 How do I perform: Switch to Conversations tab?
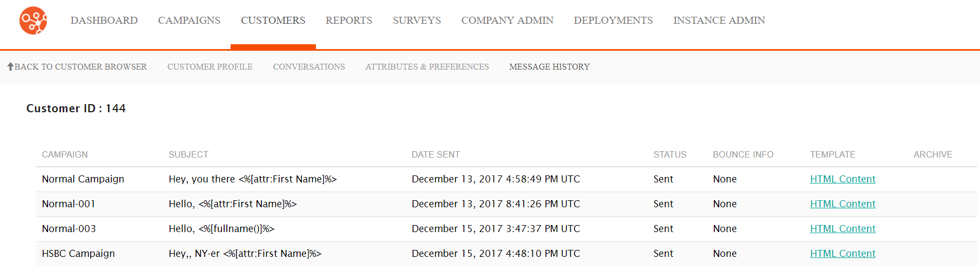(x=309, y=67)
